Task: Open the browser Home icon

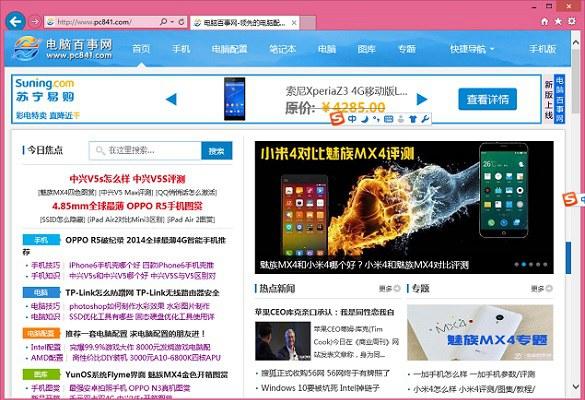Action: [545, 21]
